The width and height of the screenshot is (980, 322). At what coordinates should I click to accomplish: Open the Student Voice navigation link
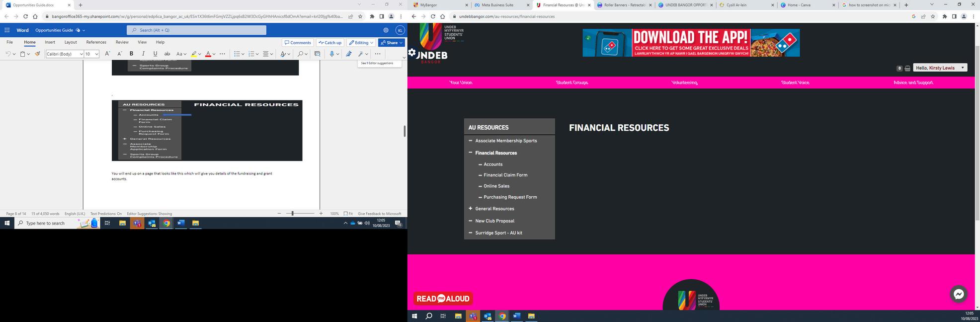pyautogui.click(x=795, y=82)
